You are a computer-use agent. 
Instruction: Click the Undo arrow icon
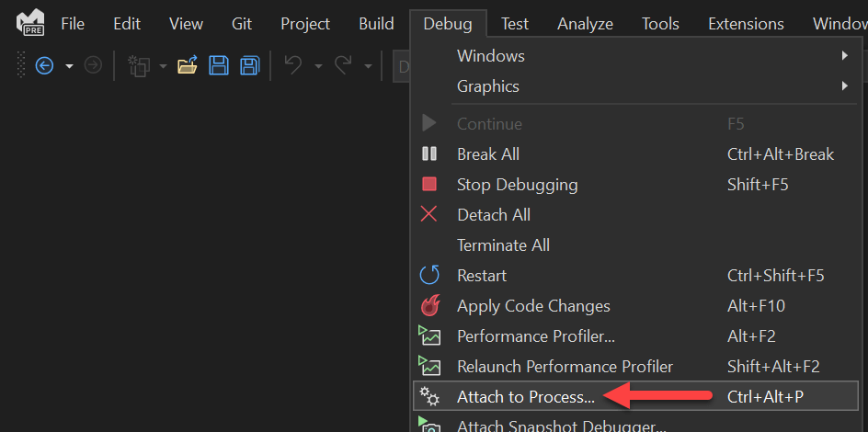pyautogui.click(x=293, y=65)
